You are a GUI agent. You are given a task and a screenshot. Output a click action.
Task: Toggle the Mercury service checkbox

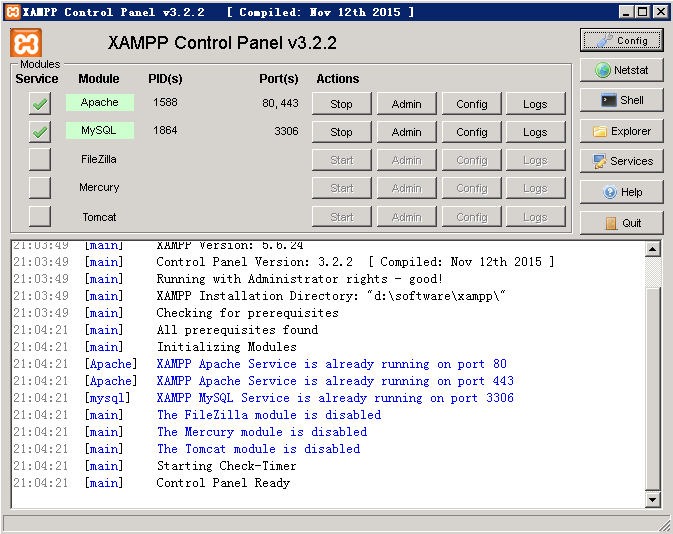(x=40, y=188)
